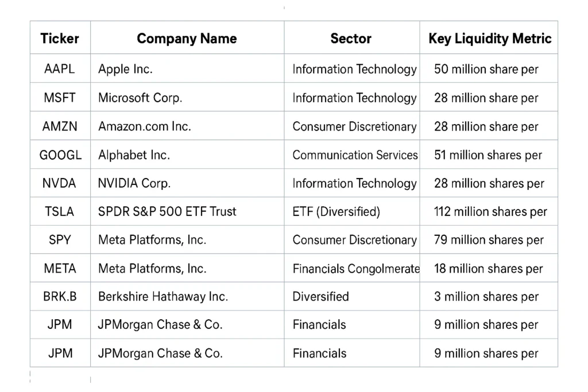Select the Company Name column header
This screenshot has height=392, width=588.
(187, 38)
